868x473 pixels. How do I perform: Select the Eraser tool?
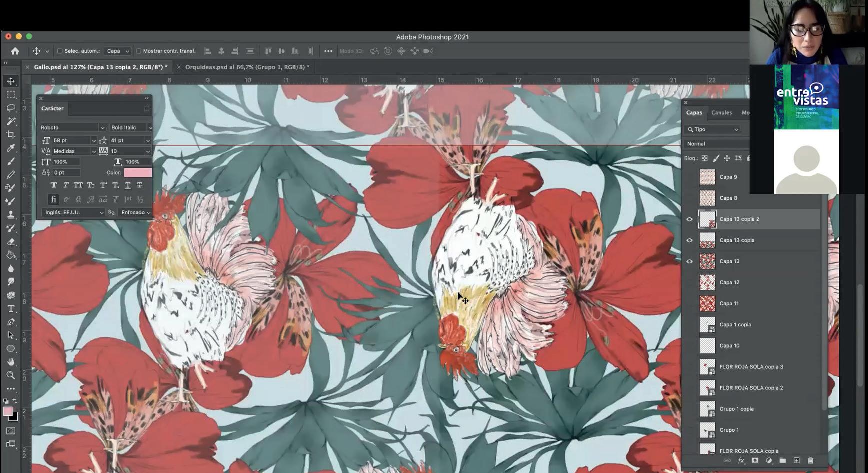click(11, 242)
